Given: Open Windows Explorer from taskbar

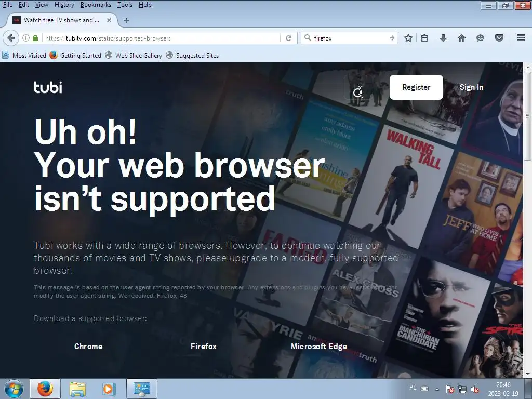Looking at the screenshot, I should [x=77, y=389].
